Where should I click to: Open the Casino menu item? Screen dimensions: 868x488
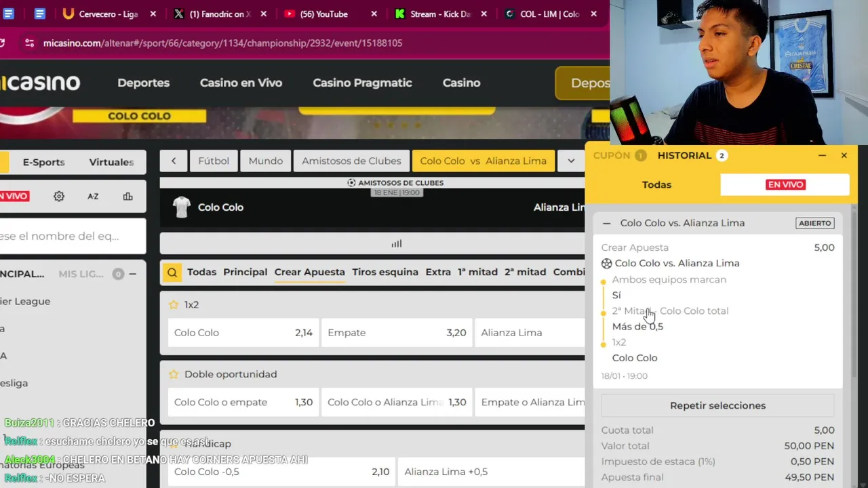tap(461, 83)
